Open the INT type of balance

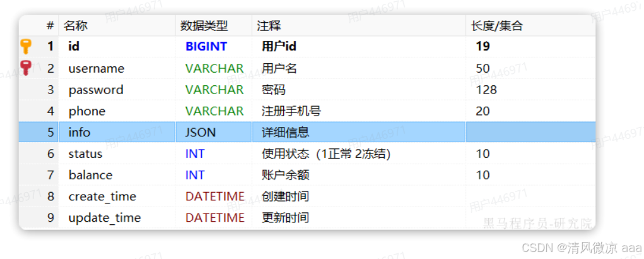pos(195,175)
